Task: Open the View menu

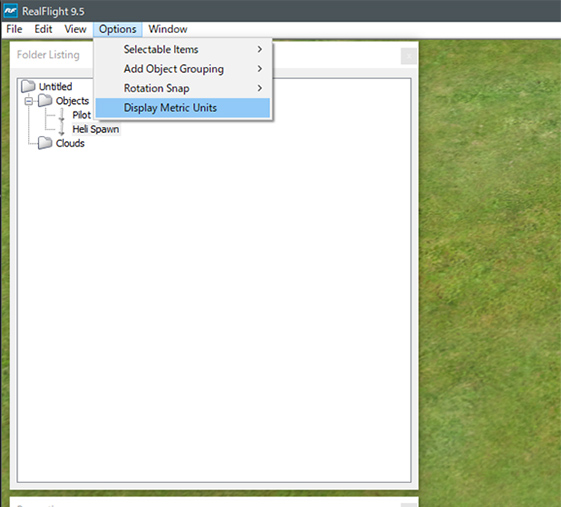Action: coord(75,29)
